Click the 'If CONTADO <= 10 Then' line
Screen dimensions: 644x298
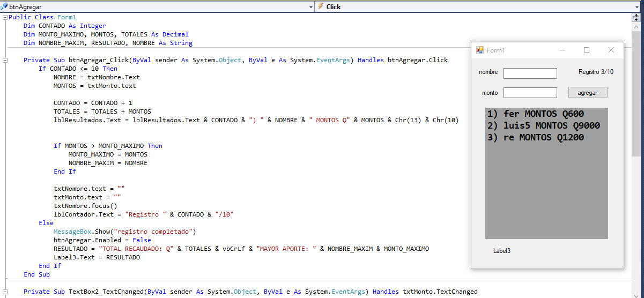(x=78, y=69)
